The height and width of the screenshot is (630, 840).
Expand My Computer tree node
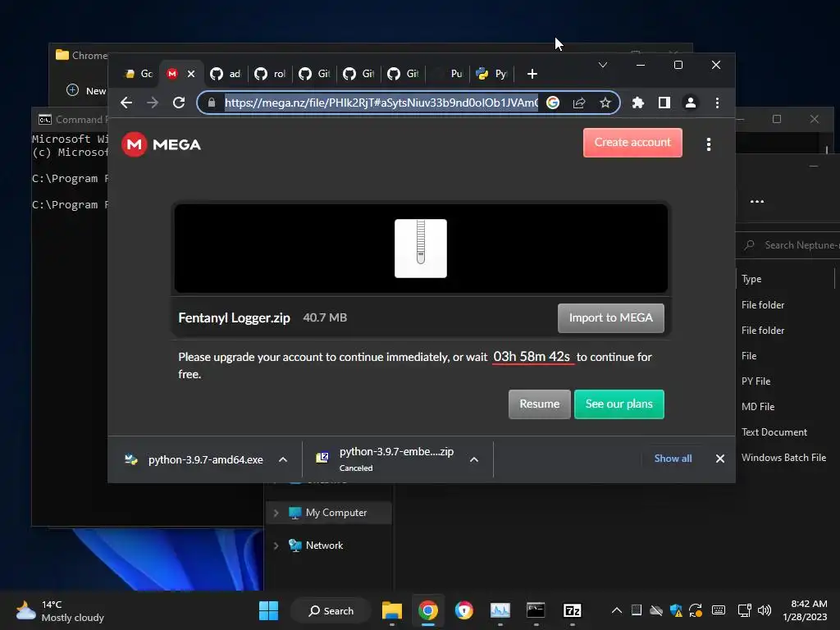pos(276,514)
